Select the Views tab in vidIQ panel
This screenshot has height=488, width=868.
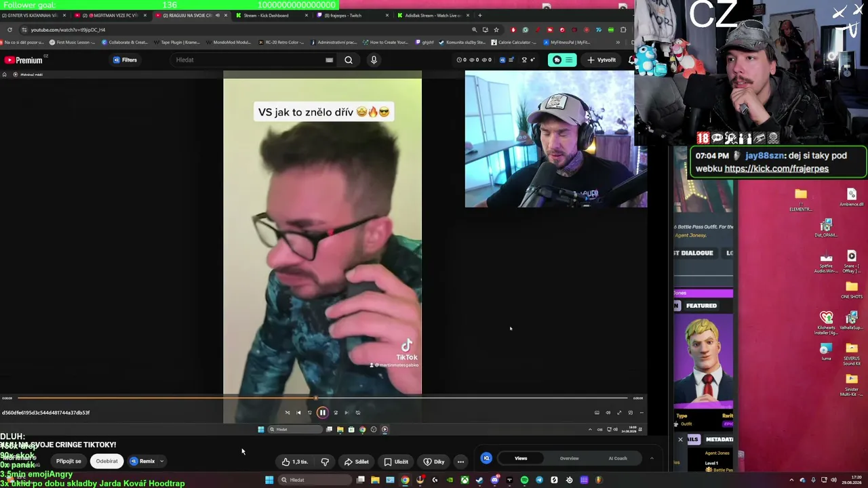coord(521,458)
